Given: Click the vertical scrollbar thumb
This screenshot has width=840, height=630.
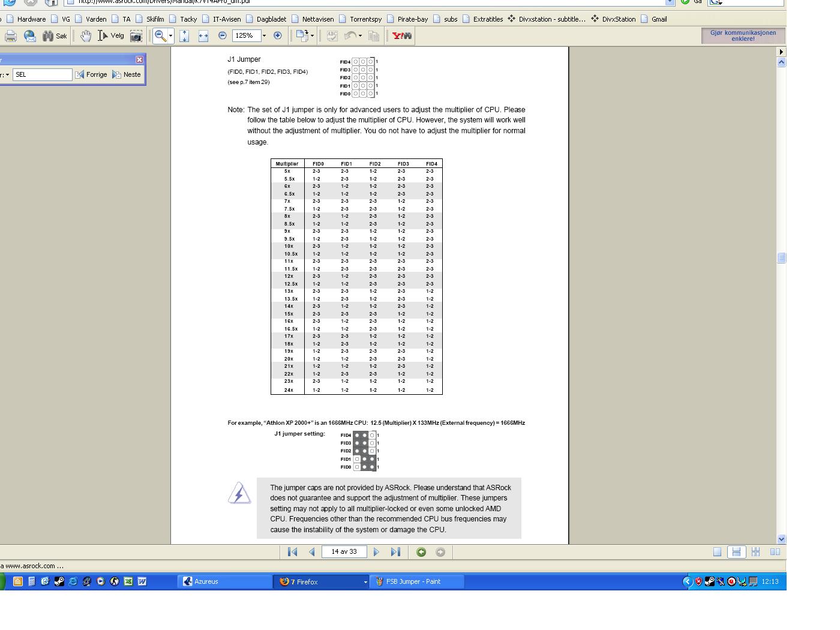Looking at the screenshot, I should click(x=781, y=257).
